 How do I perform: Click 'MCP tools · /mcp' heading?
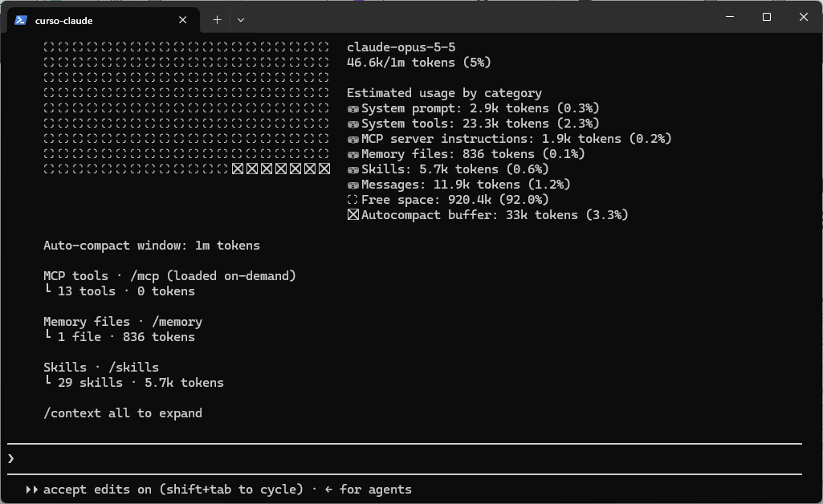pyautogui.click(x=169, y=276)
